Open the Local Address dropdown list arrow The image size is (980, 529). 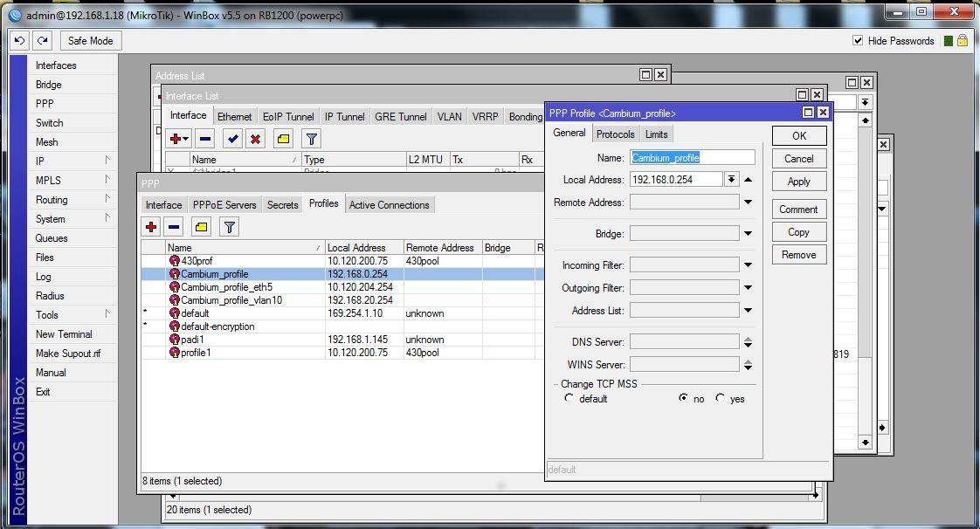(731, 179)
